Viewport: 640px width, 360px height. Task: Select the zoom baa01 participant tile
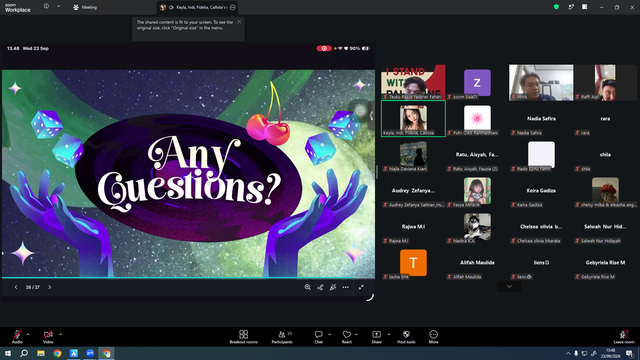point(477,82)
